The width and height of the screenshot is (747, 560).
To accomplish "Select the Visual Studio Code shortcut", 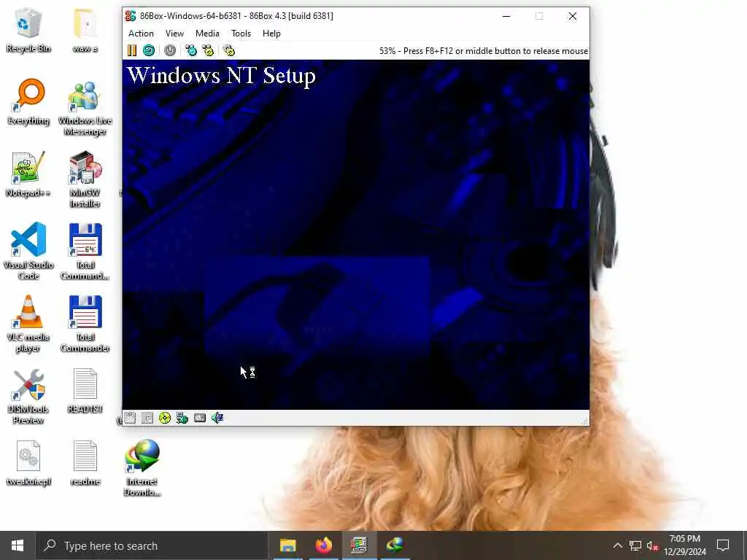I will coord(28,252).
